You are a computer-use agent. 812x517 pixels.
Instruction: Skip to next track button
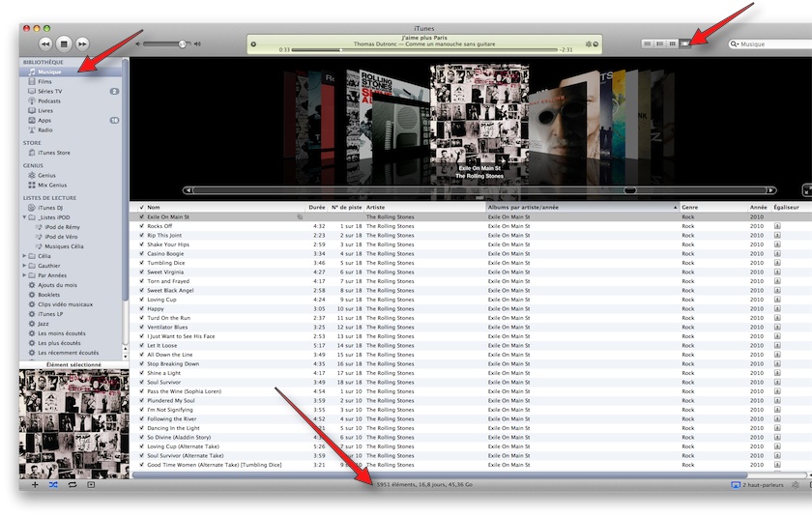coord(82,43)
